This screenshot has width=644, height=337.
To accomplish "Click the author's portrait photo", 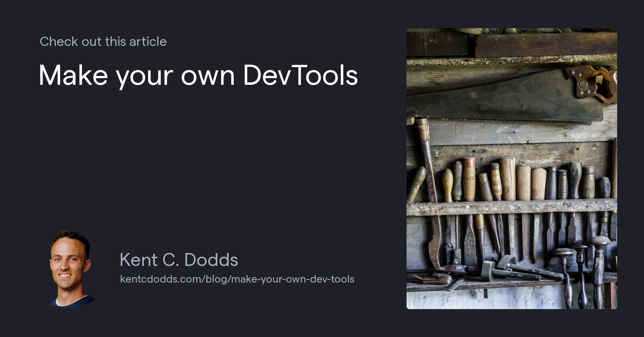I will pyautogui.click(x=71, y=269).
